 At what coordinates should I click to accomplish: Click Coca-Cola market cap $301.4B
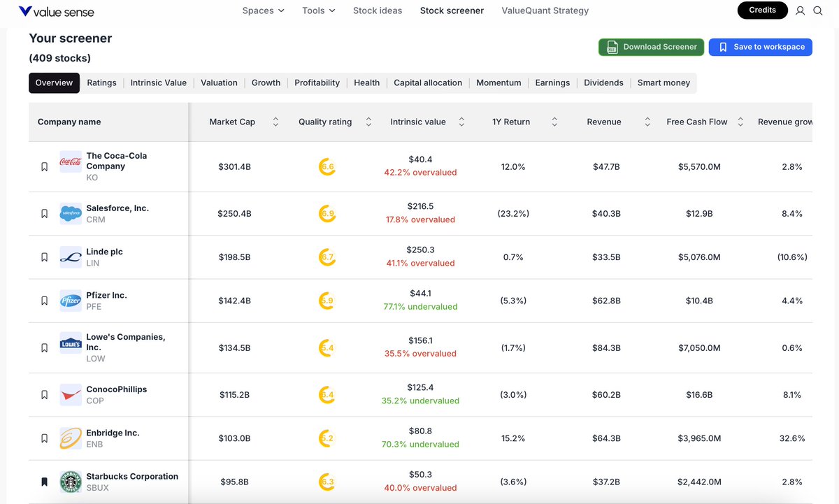[x=234, y=167]
